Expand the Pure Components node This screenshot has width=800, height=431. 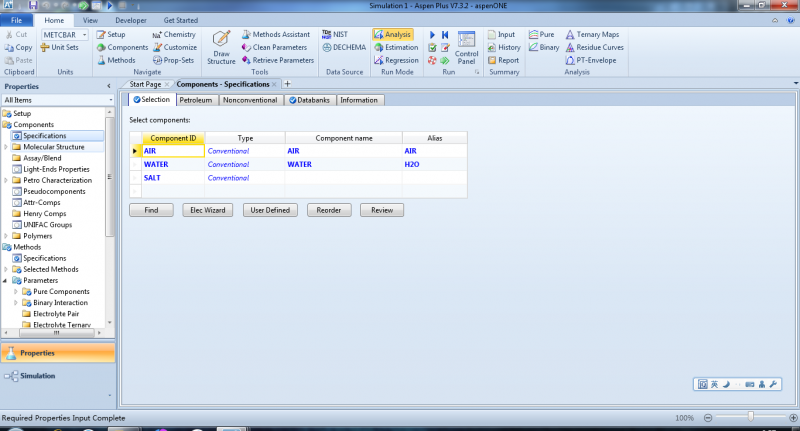(x=16, y=292)
